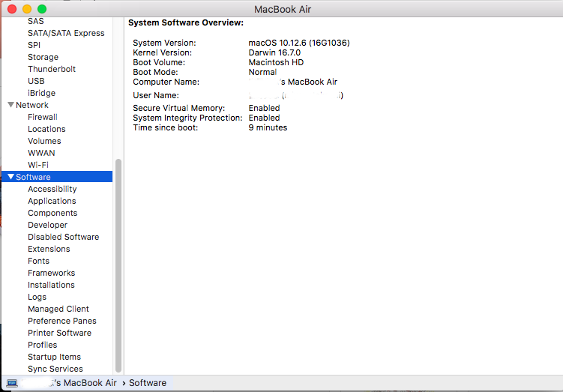
Task: Open the Storage hardware section
Action: pyautogui.click(x=43, y=57)
